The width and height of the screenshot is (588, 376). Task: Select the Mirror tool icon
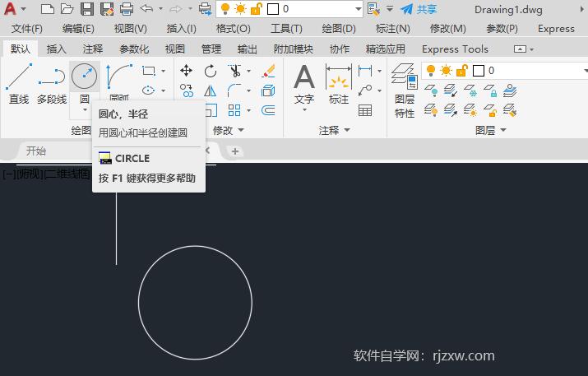(210, 91)
